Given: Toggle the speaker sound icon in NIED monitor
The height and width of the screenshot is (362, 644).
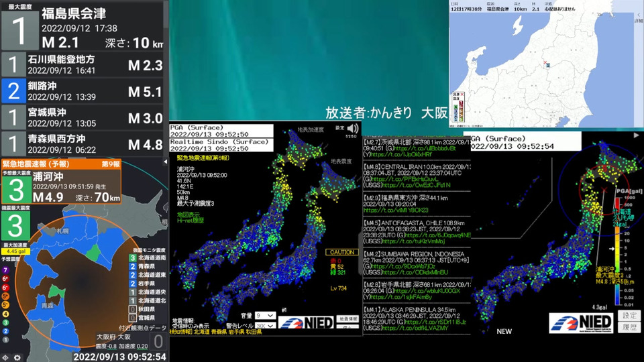Looking at the screenshot, I should coord(352,129).
